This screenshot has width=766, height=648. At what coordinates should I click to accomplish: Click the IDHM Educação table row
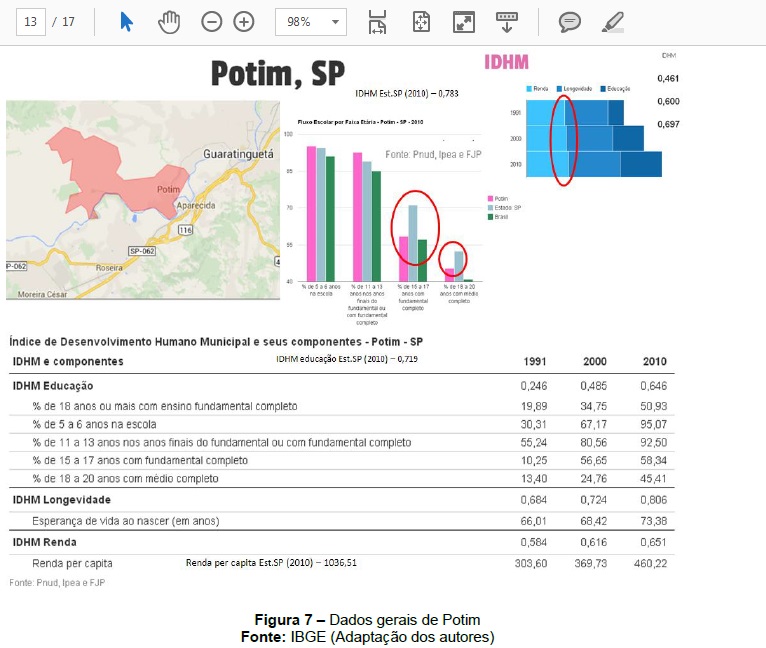coord(53,385)
